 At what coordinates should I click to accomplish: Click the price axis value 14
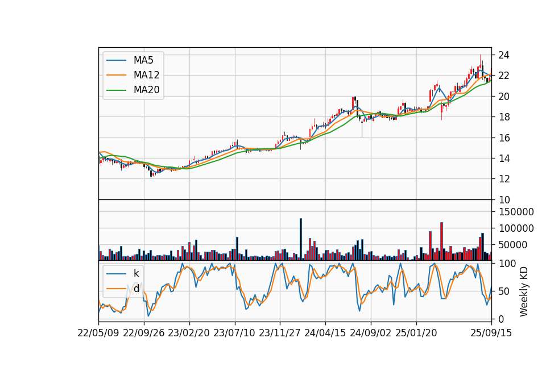[504, 159]
